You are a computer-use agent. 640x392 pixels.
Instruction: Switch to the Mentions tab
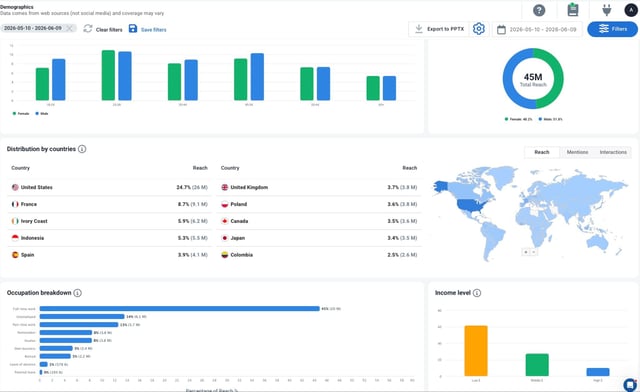point(577,152)
